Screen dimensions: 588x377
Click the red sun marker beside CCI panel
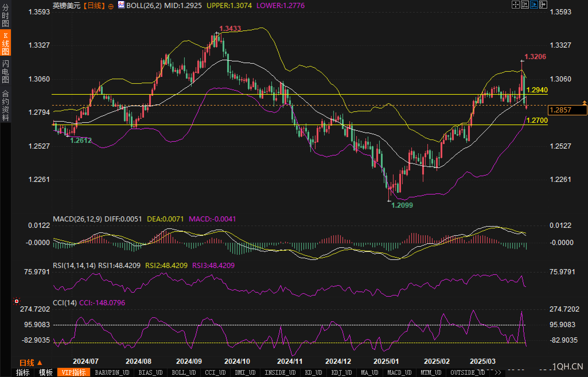(x=17, y=301)
